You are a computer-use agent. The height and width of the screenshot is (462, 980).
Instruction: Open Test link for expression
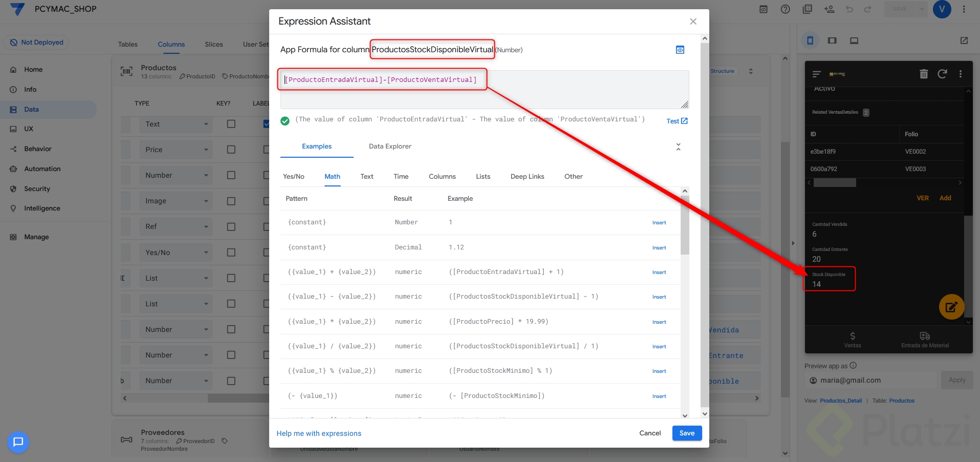pyautogui.click(x=677, y=121)
